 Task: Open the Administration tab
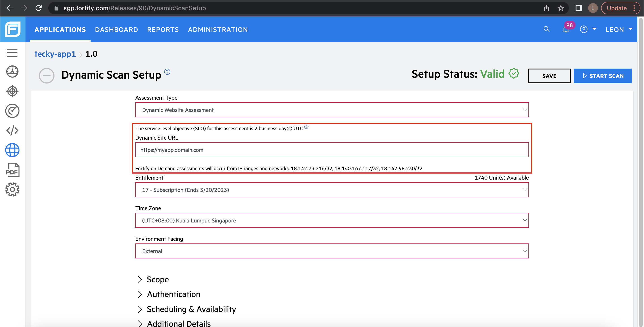pos(218,29)
